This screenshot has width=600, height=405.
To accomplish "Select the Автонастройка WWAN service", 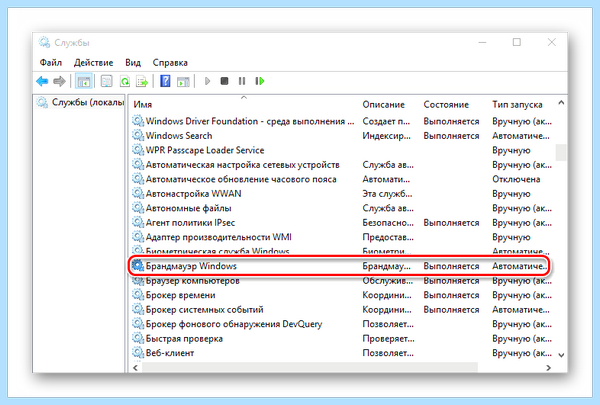I will tap(341, 194).
